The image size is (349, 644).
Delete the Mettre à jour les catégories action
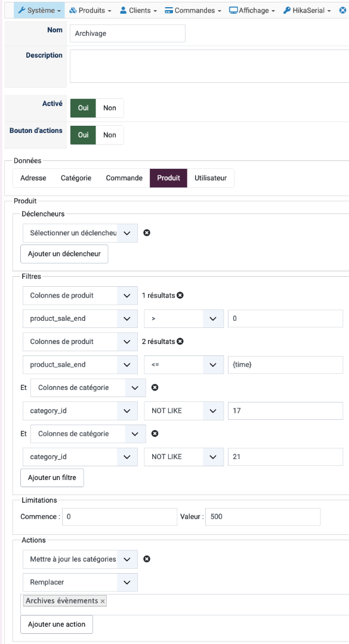[x=147, y=559]
